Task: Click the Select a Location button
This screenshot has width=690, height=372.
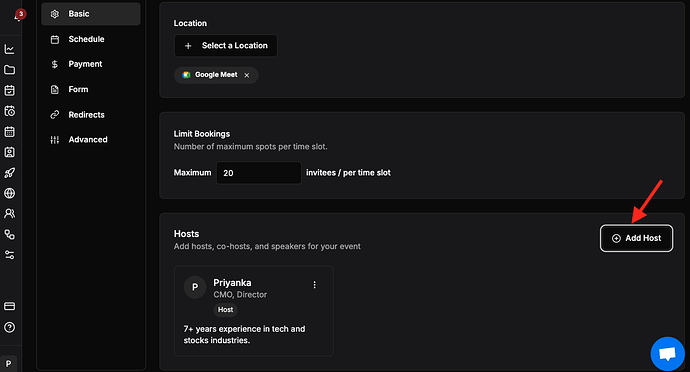Action: coord(226,46)
